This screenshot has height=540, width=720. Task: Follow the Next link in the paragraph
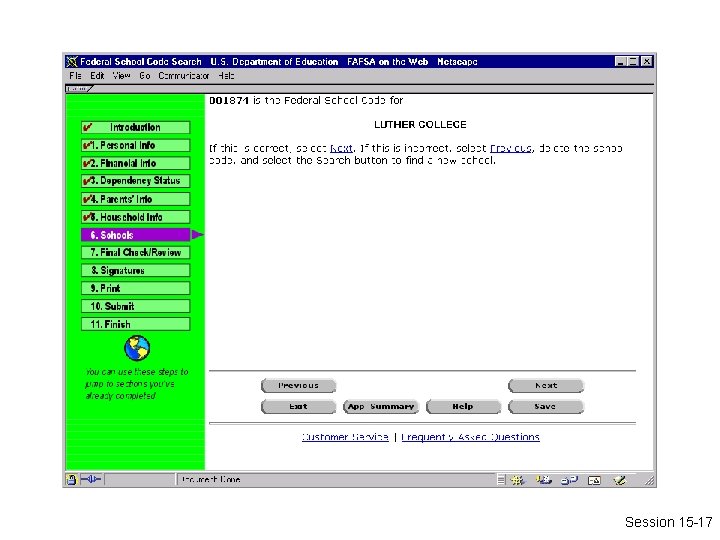342,148
